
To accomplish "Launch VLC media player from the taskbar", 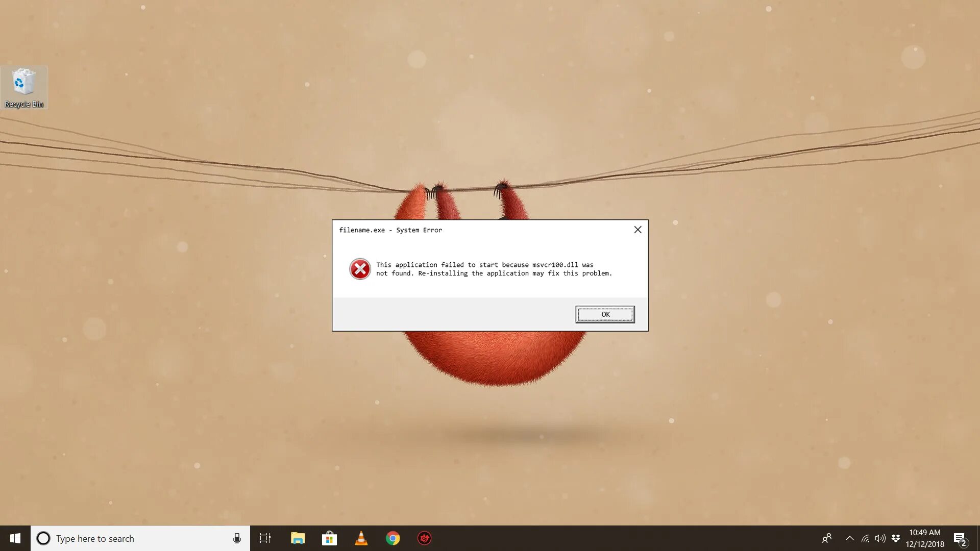I will [361, 538].
